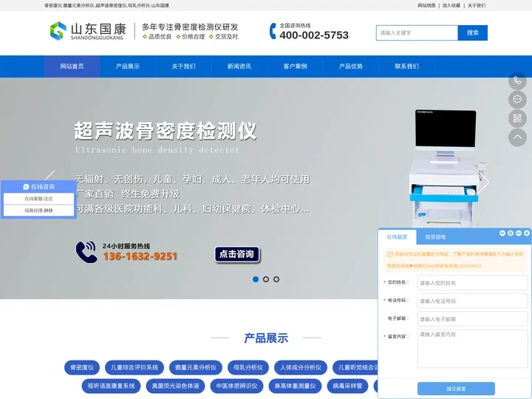Viewport: 532px width, 399px height.
Task: Close the 在线留言 message widget
Action: (x=527, y=233)
